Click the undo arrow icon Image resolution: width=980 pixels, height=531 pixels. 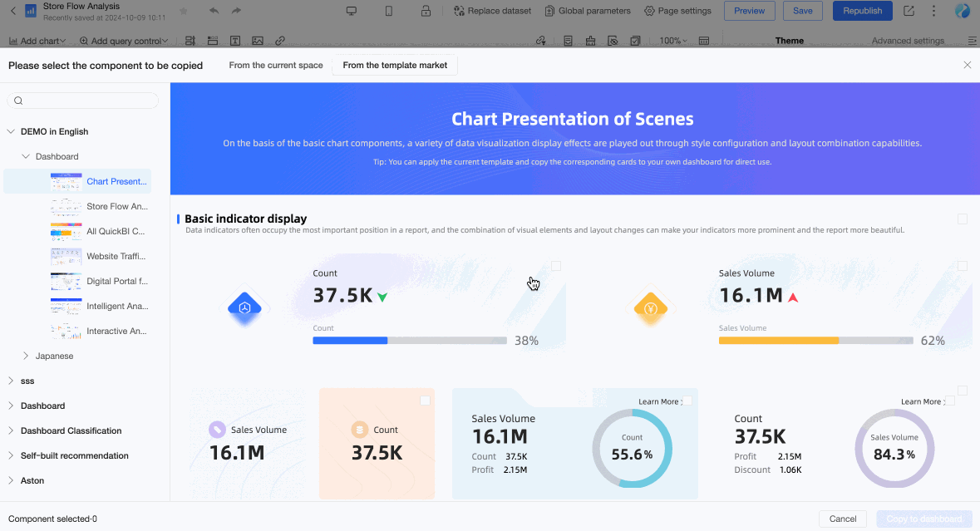[x=214, y=11]
